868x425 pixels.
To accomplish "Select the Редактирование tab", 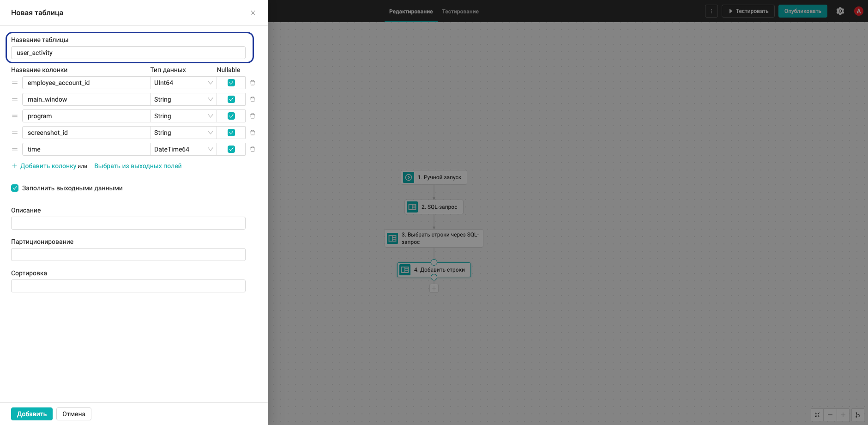I will click(411, 12).
